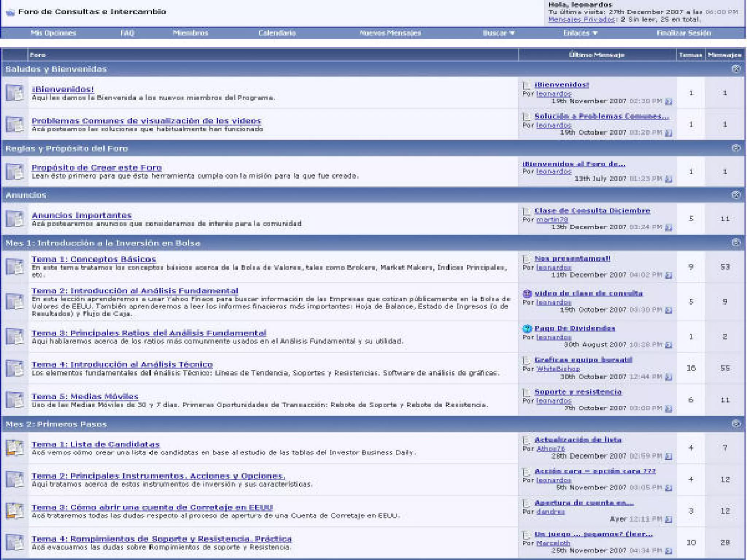Go to Nuevos Mensajes in navigation bar

click(390, 33)
